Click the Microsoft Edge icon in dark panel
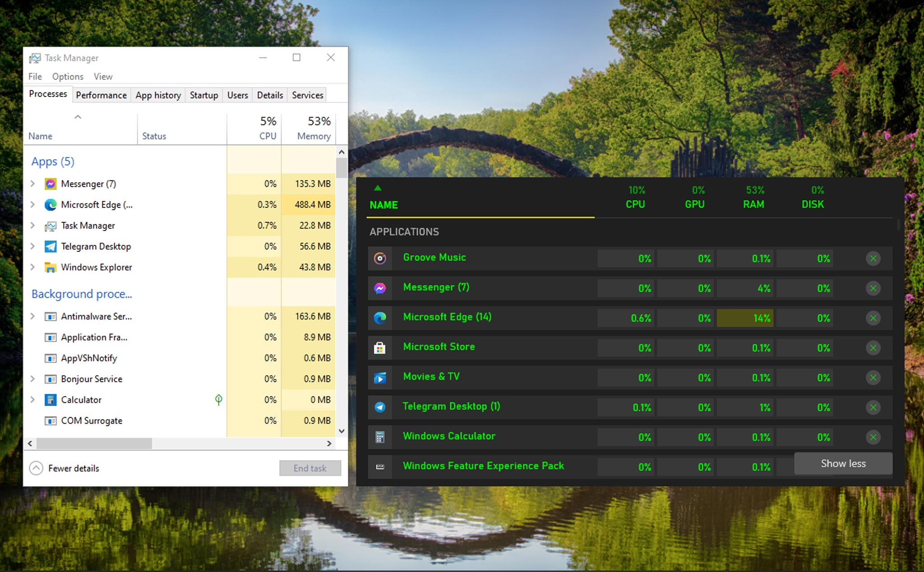Viewport: 924px width, 572px height. click(380, 318)
